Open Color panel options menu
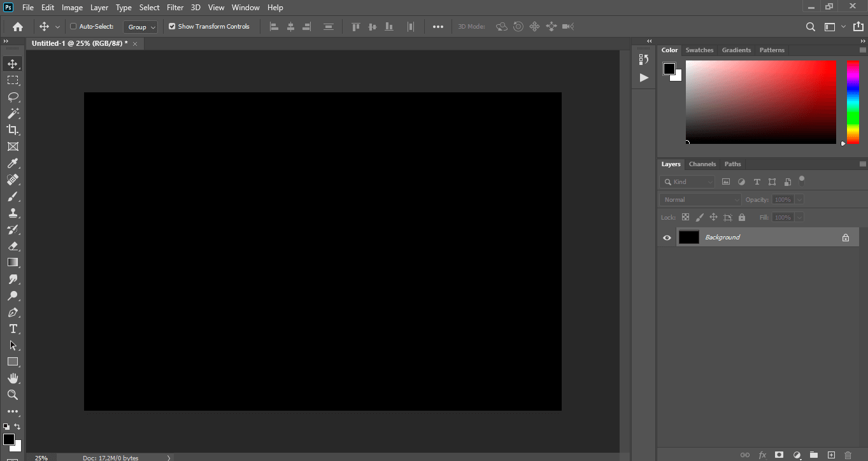The width and height of the screenshot is (868, 461). (x=863, y=50)
